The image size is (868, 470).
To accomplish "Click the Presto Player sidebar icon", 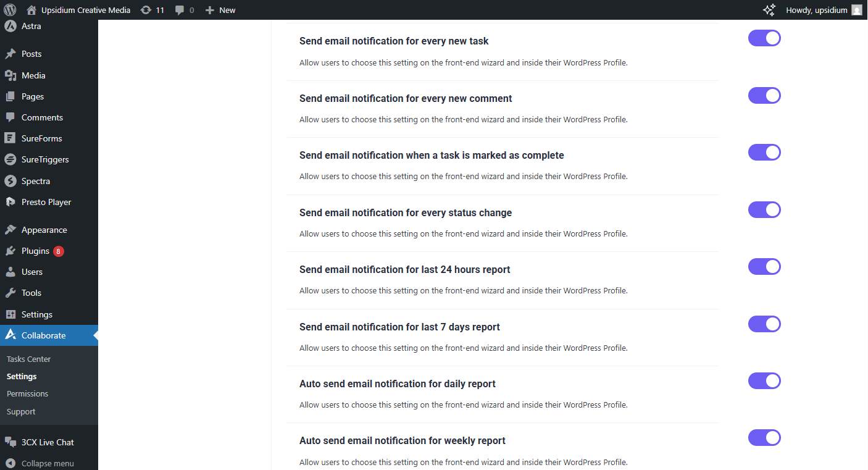I will 10,202.
